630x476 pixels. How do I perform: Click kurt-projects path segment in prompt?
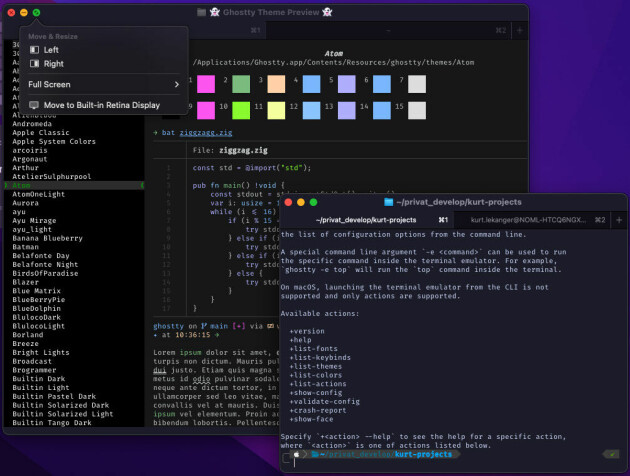(x=423, y=454)
